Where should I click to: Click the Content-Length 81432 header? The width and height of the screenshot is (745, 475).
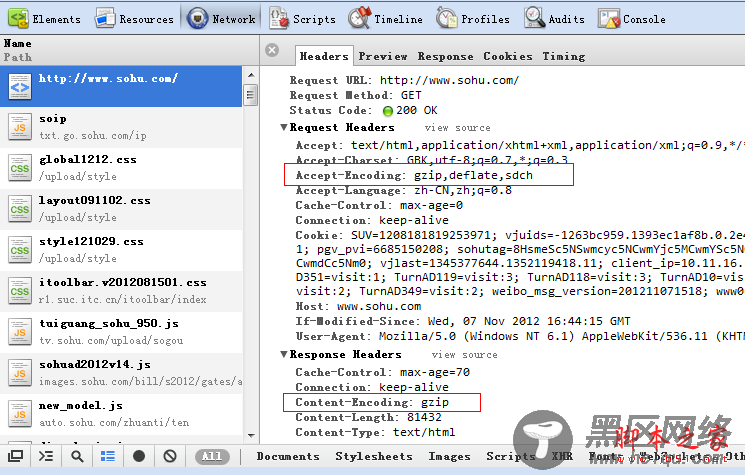pos(368,418)
